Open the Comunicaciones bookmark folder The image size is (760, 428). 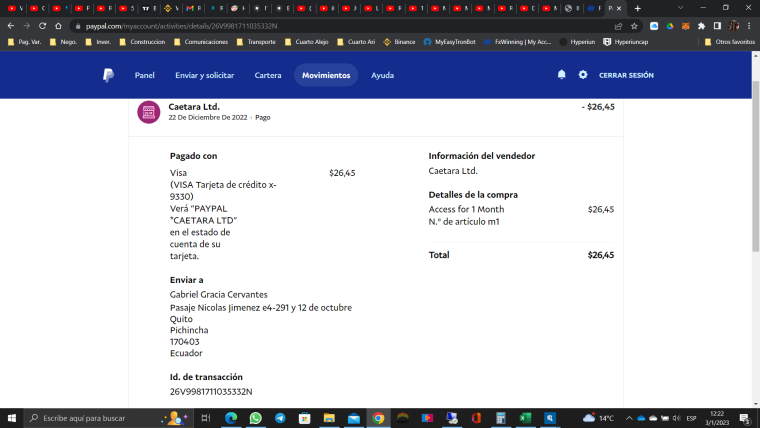point(201,42)
